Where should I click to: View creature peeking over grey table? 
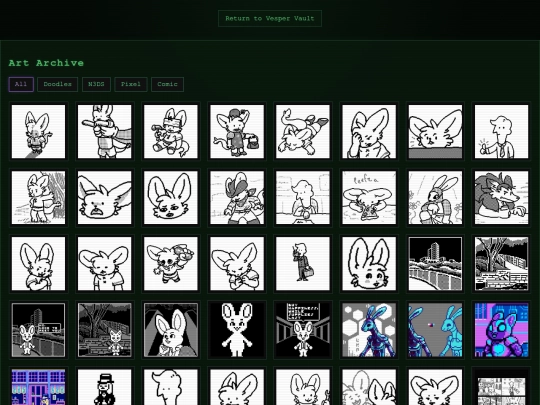(x=435, y=132)
